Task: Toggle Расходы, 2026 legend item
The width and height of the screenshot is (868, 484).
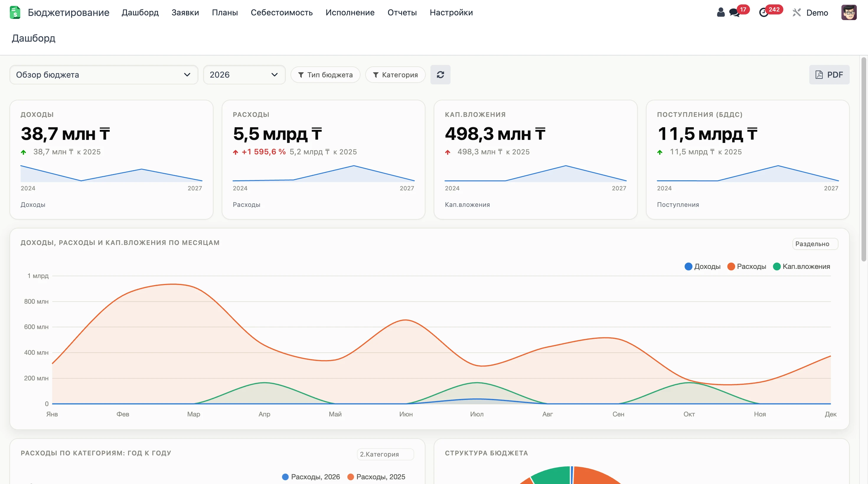Action: [311, 476]
